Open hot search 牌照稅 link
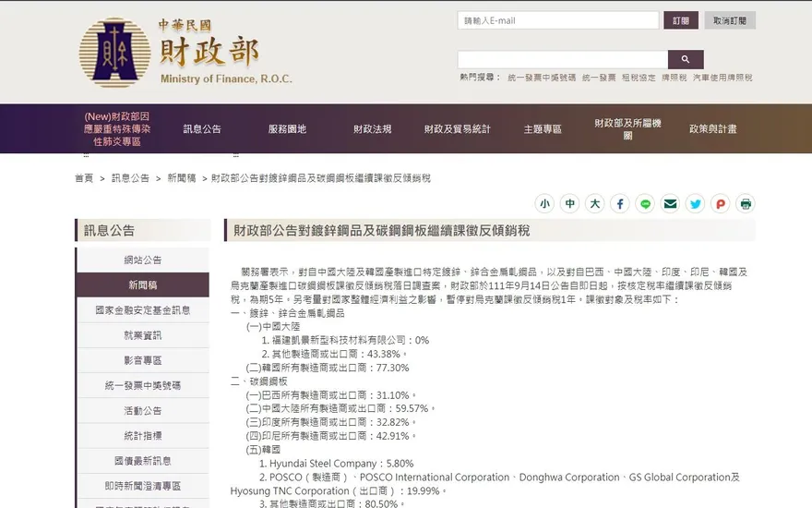 point(675,78)
